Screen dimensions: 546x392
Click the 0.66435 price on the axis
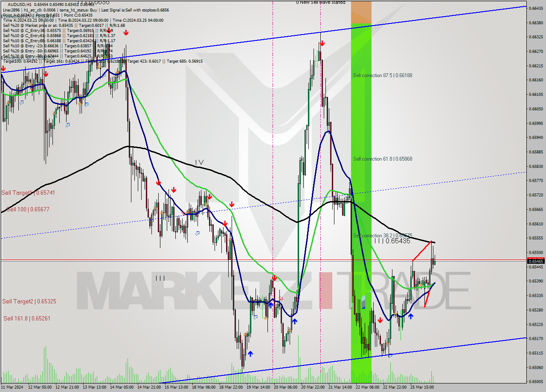[x=536, y=8]
